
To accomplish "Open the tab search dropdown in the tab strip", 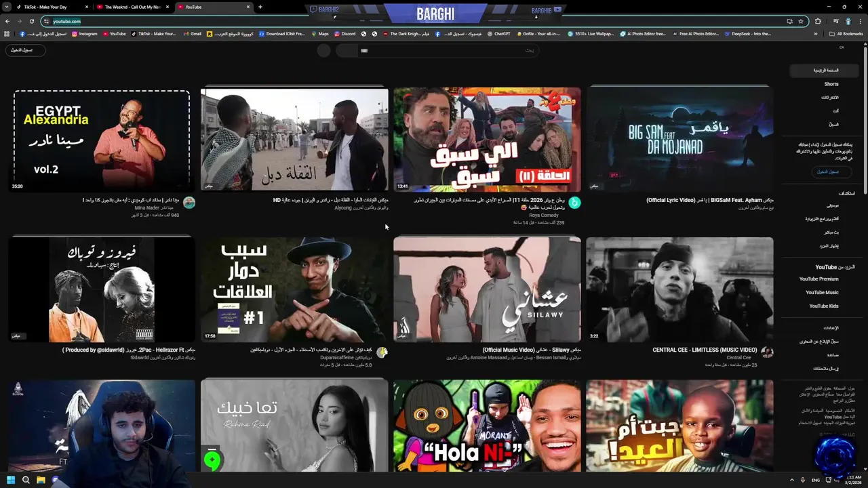I will (x=7, y=7).
